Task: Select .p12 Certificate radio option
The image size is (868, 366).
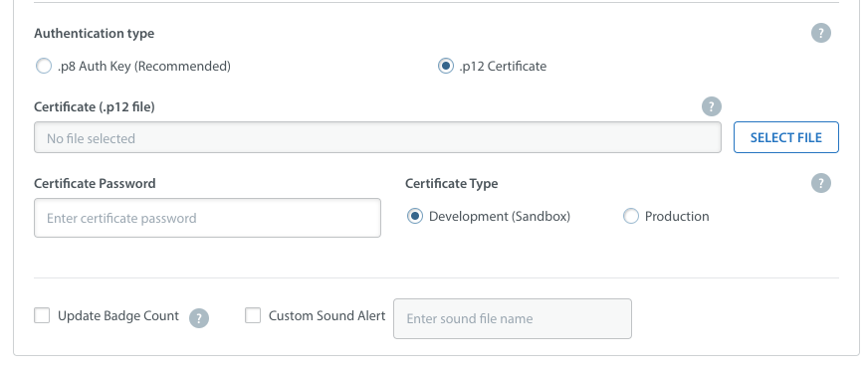Action: pyautogui.click(x=446, y=66)
